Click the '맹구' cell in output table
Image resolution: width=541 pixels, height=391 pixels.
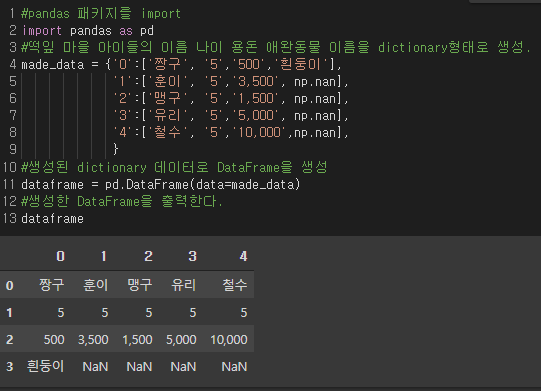tap(140, 285)
